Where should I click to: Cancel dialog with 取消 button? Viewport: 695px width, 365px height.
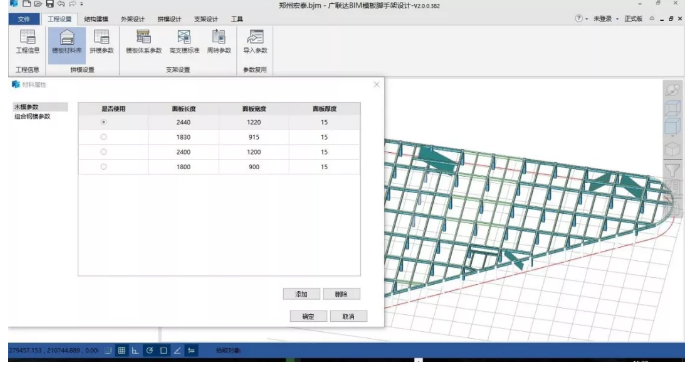tap(348, 316)
